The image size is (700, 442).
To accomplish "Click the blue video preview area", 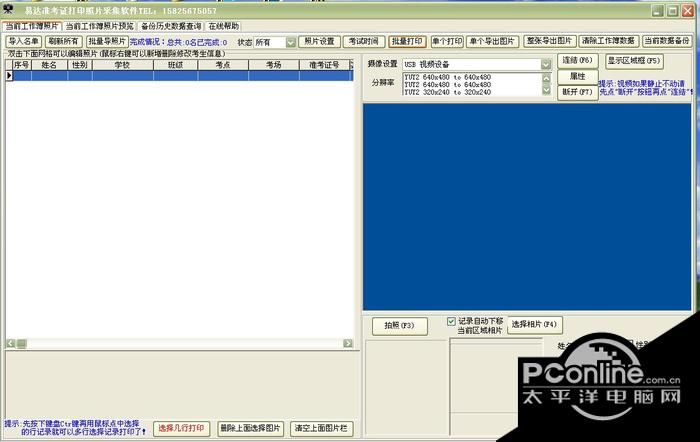I will [527, 207].
